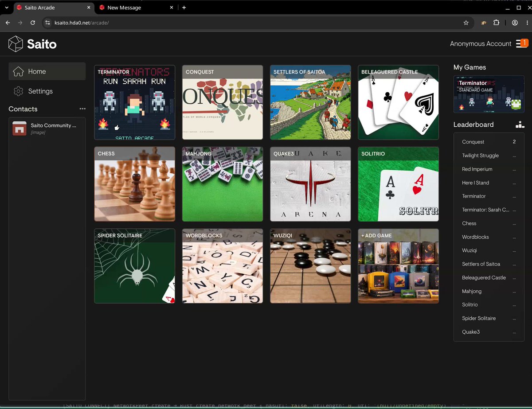
Task: Reload the page with the refresh icon
Action: [33, 23]
